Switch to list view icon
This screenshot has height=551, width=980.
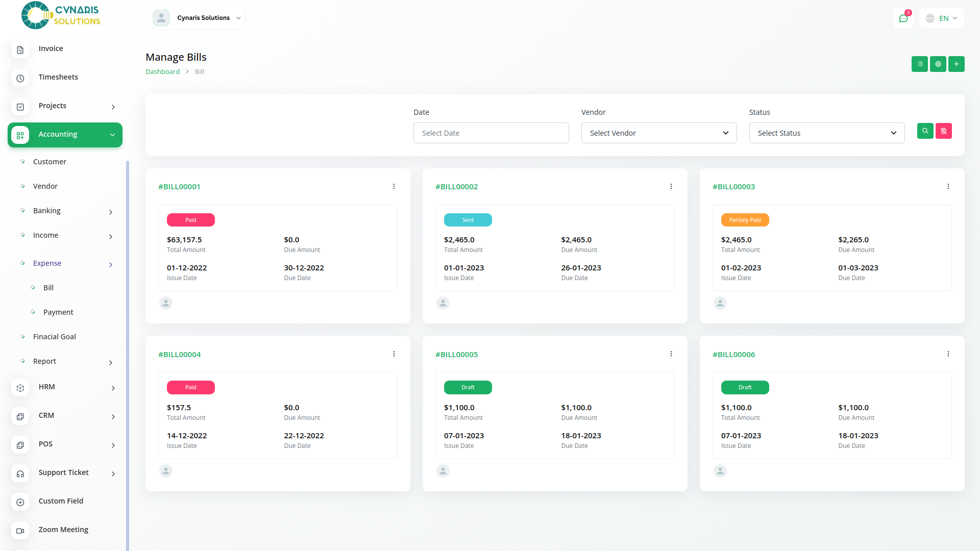[919, 64]
